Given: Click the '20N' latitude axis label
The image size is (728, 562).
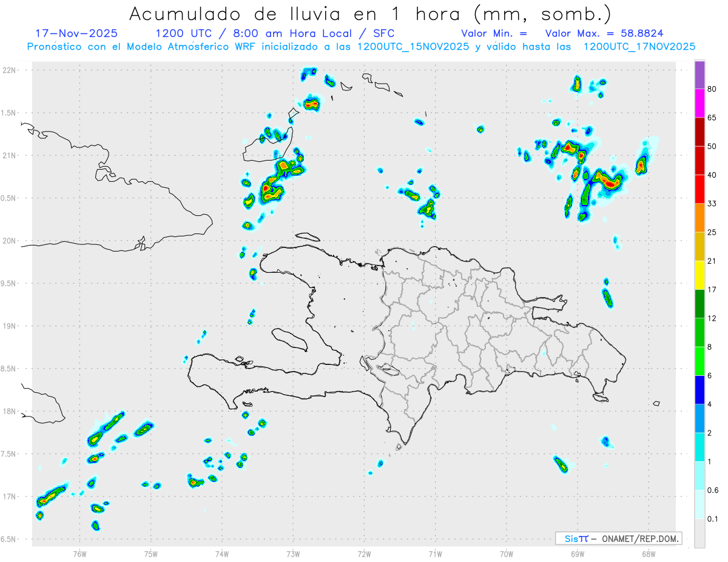Looking at the screenshot, I should pyautogui.click(x=10, y=241).
